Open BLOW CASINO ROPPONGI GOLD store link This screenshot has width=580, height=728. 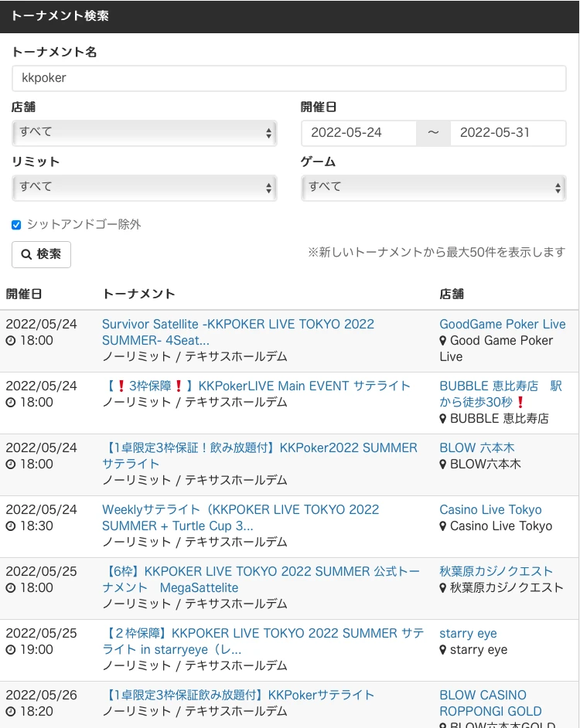click(x=490, y=703)
